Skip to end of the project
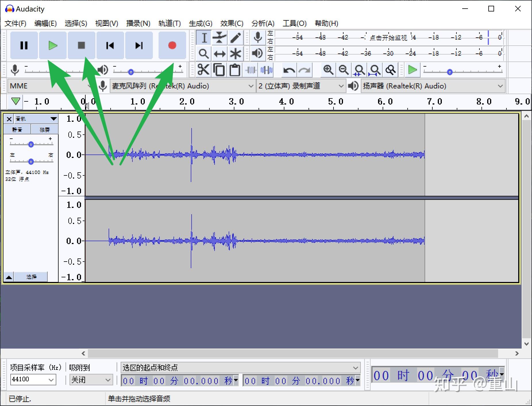532x406 pixels. click(x=139, y=45)
